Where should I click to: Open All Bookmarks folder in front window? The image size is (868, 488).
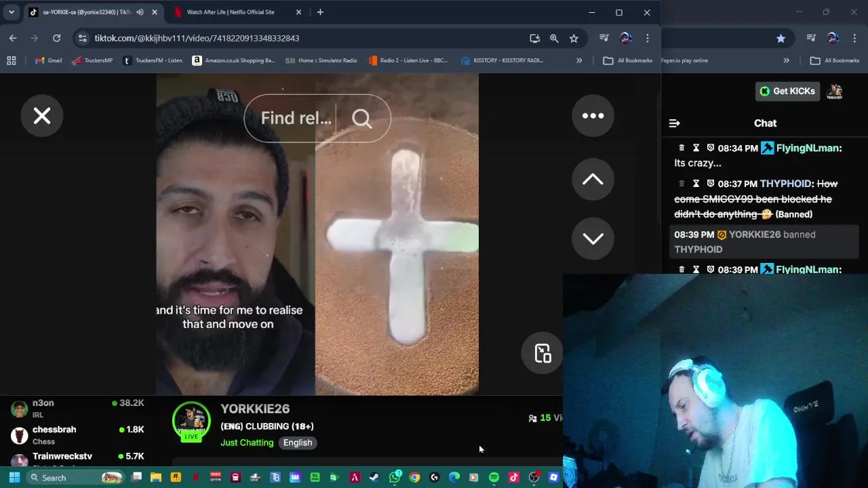pyautogui.click(x=628, y=60)
